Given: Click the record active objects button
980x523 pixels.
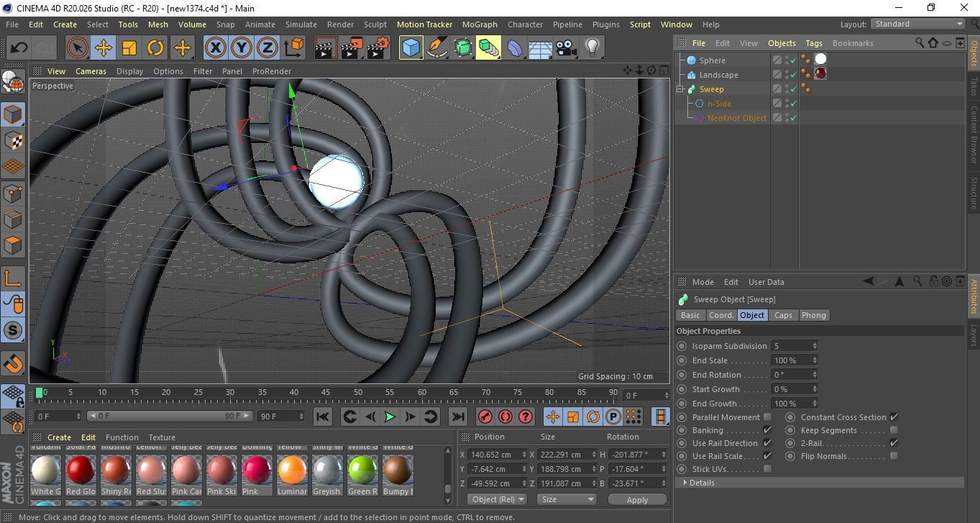Looking at the screenshot, I should (x=485, y=417).
